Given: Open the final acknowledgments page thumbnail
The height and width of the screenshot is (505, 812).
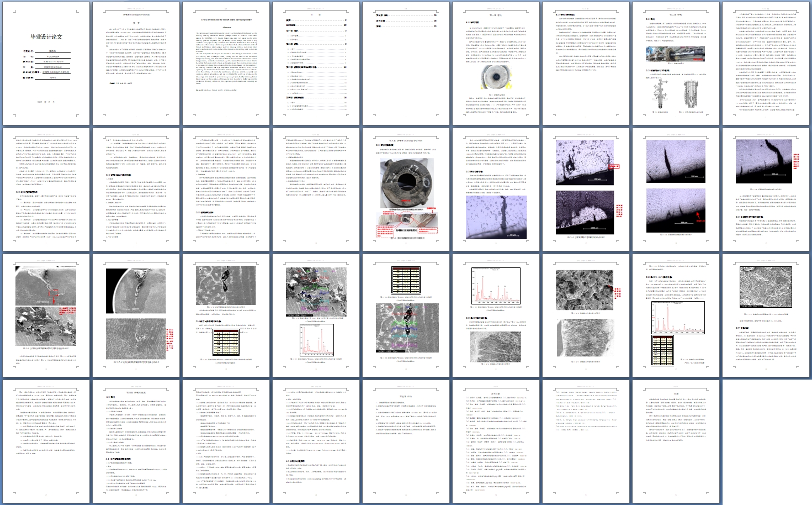Looking at the screenshot, I should click(x=676, y=441).
